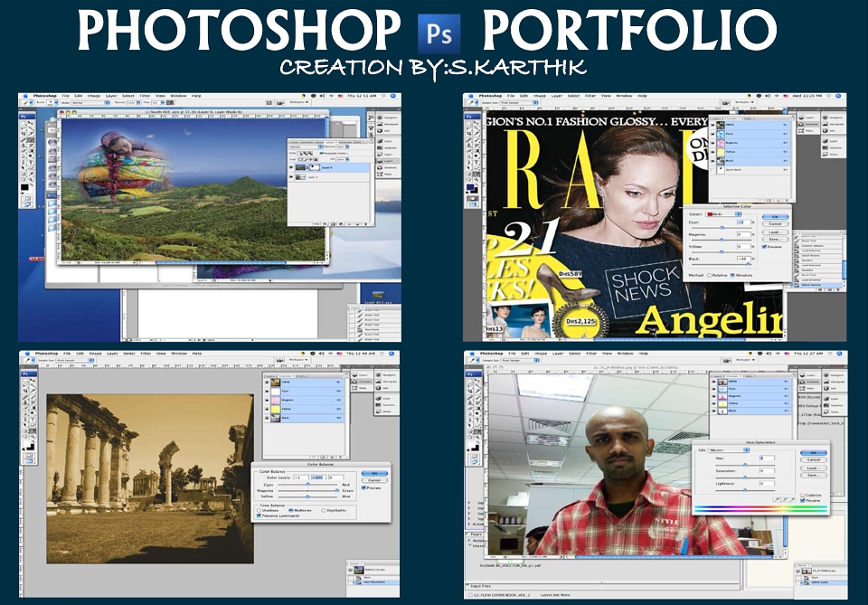868x605 pixels.
Task: Open Edit Master dropdown in Hue/Saturation dialog
Action: point(729,450)
